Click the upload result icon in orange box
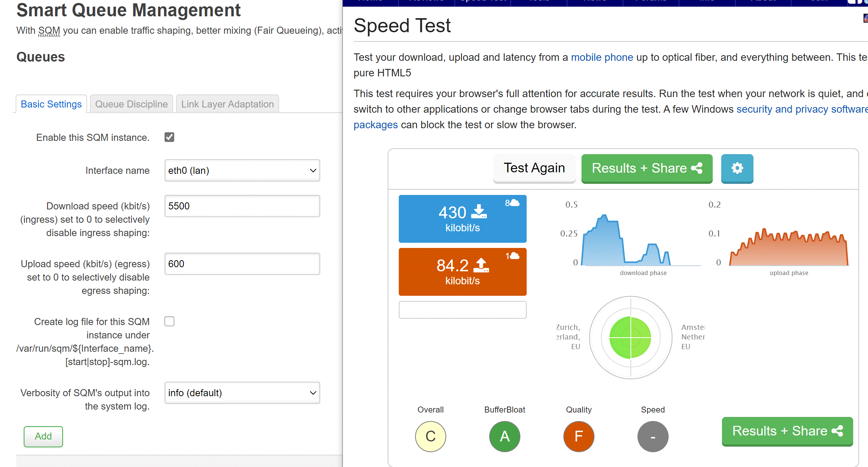Viewport: 868px width, 467px height. point(481,265)
